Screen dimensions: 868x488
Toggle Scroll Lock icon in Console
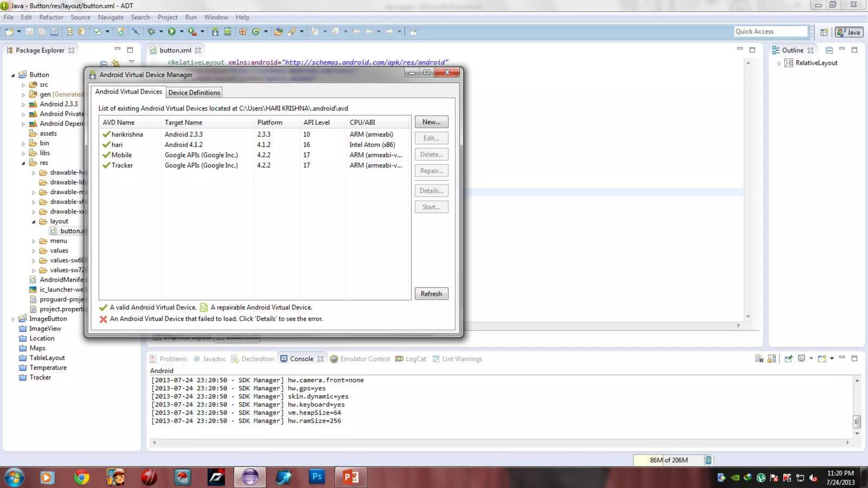[x=772, y=359]
